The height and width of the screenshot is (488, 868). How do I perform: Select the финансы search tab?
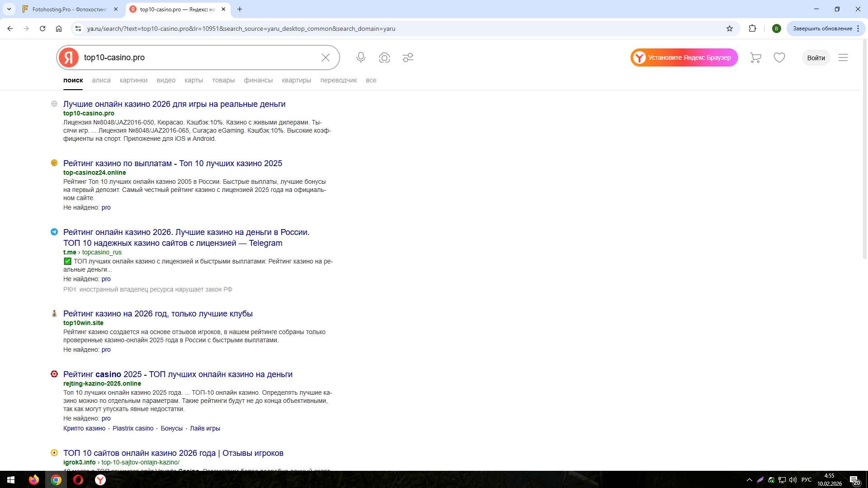click(x=258, y=80)
